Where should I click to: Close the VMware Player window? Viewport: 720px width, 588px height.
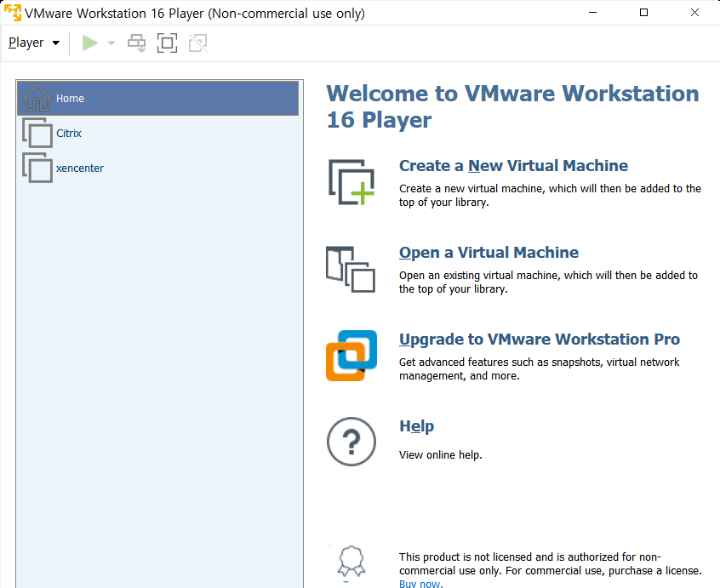[x=694, y=13]
